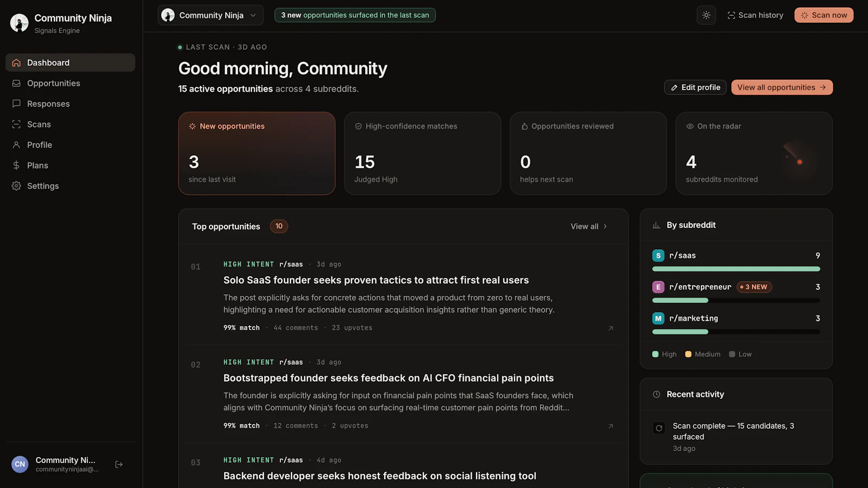Click LAST SCAN 3D AGO status

222,47
